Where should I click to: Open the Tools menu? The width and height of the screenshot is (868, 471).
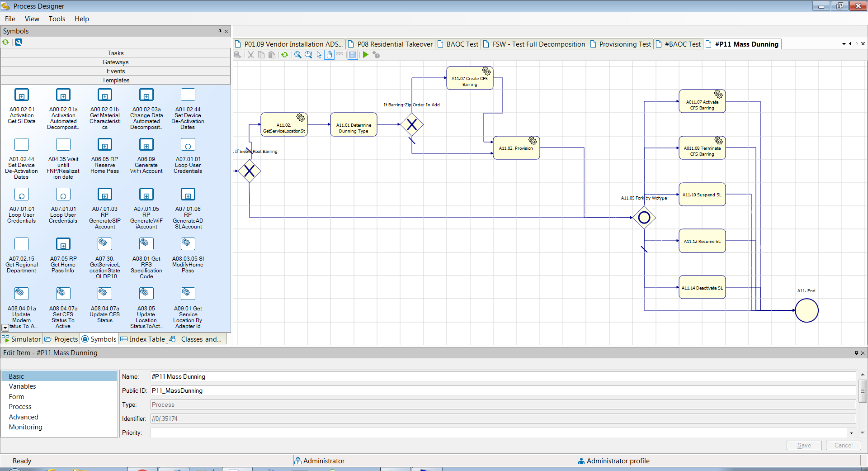coord(57,19)
